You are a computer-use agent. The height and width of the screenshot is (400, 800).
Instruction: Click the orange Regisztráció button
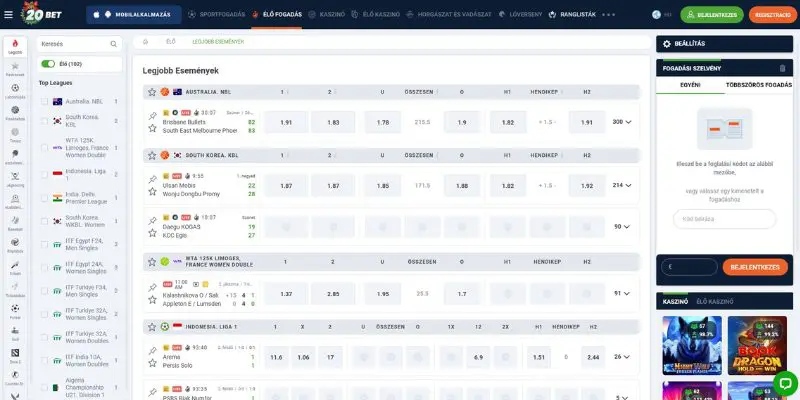pyautogui.click(x=772, y=15)
